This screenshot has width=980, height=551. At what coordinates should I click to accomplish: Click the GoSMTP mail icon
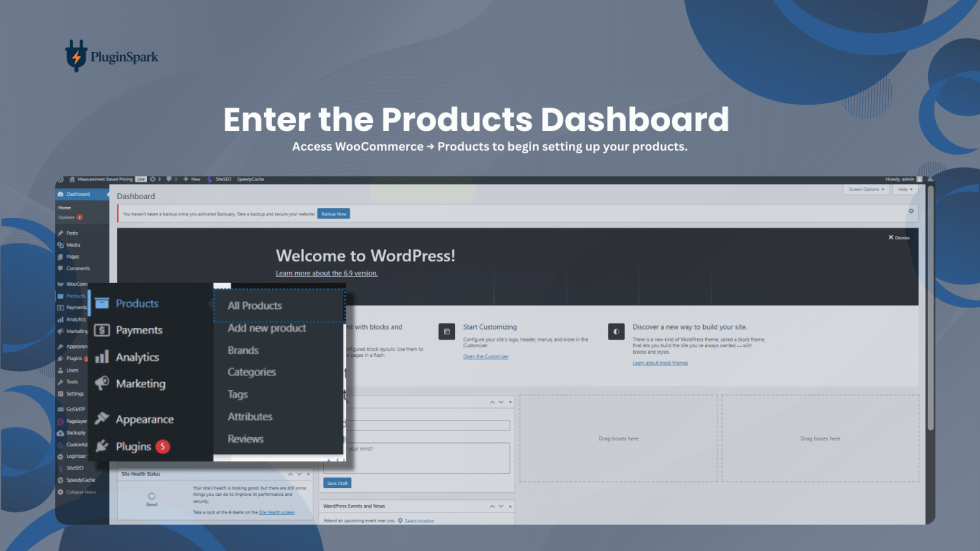(61, 409)
